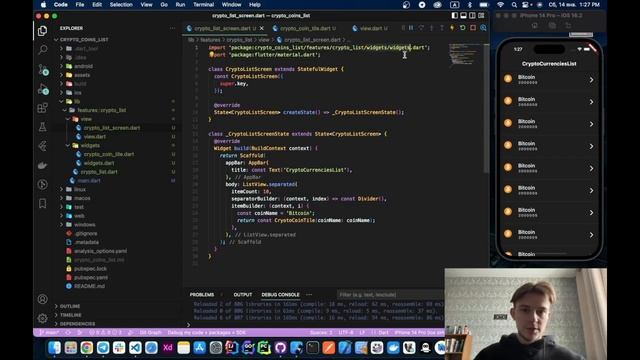The width and height of the screenshot is (640, 360).
Task: Open the Run and Debug view
Action: click(43, 89)
